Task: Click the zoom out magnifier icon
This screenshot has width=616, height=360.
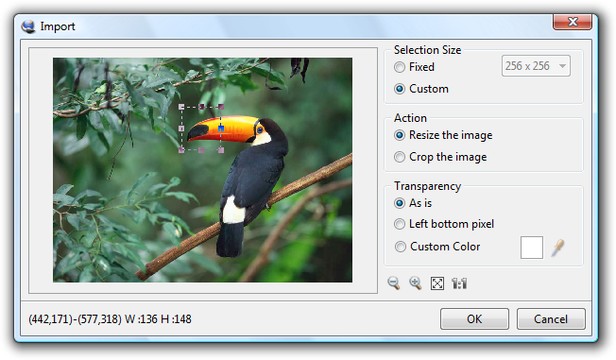Action: pyautogui.click(x=394, y=283)
